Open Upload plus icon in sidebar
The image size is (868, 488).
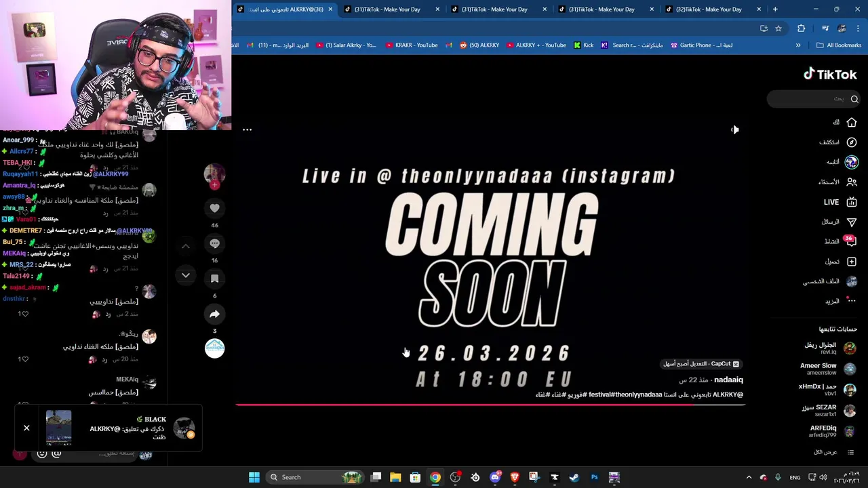(x=852, y=262)
